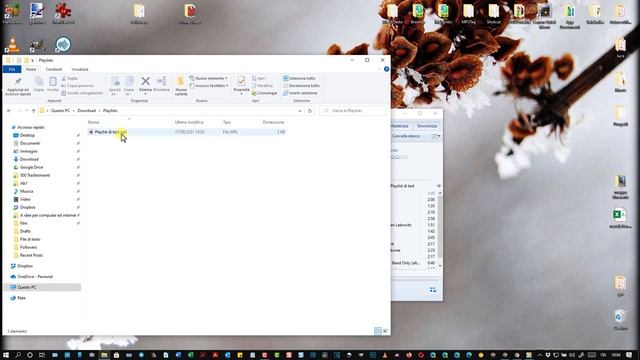The image size is (640, 360).
Task: Open Rete in navigation pane
Action: tap(21, 298)
